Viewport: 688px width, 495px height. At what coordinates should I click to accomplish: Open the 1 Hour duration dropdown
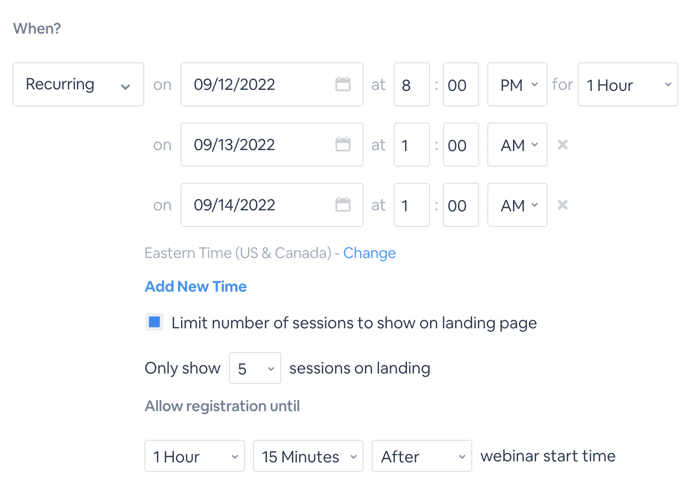628,84
